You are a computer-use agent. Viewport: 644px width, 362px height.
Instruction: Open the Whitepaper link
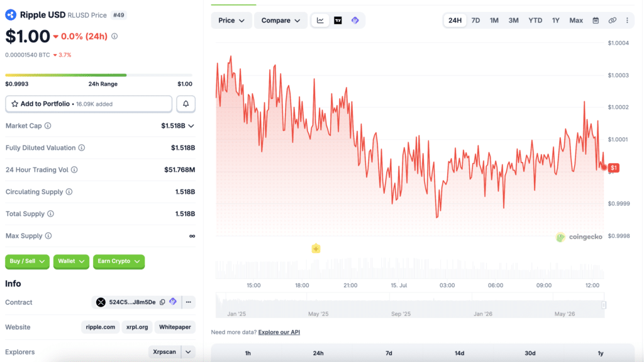pos(175,327)
